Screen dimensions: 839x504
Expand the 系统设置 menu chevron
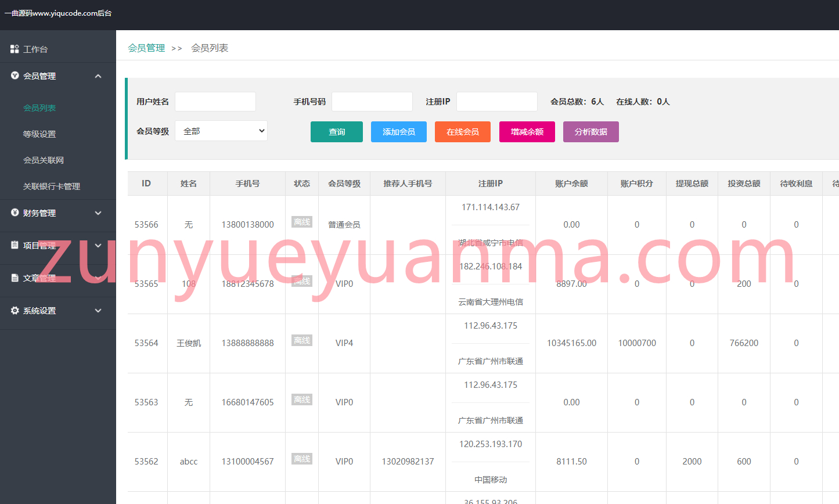(98, 311)
